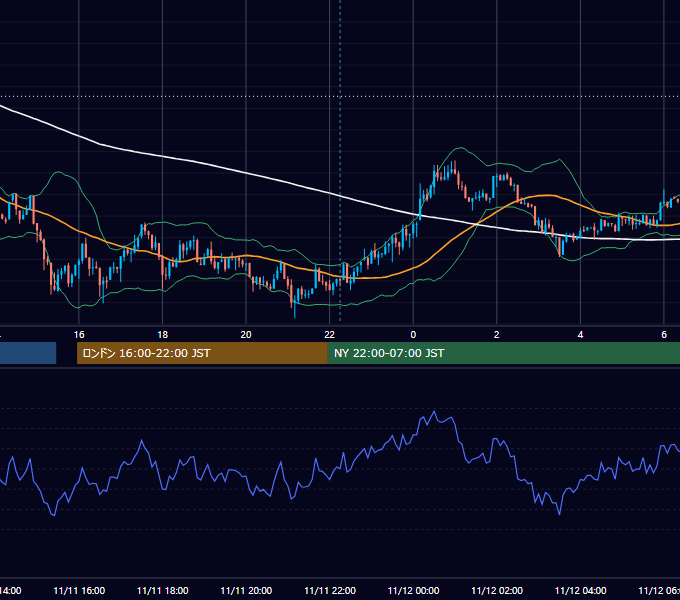This screenshot has width=680, height=600.
Task: Click the 20 hour label on price chart axis
Action: pos(246,334)
